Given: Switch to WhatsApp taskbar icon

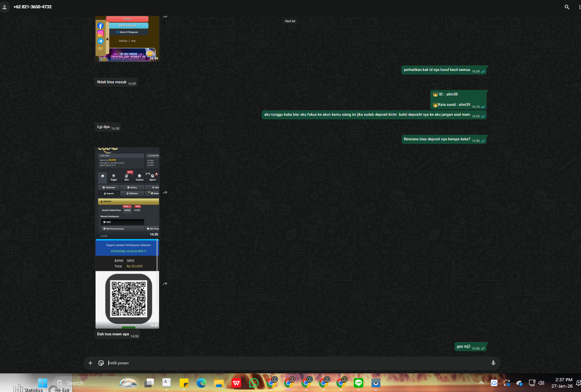Looking at the screenshot, I should [254, 383].
